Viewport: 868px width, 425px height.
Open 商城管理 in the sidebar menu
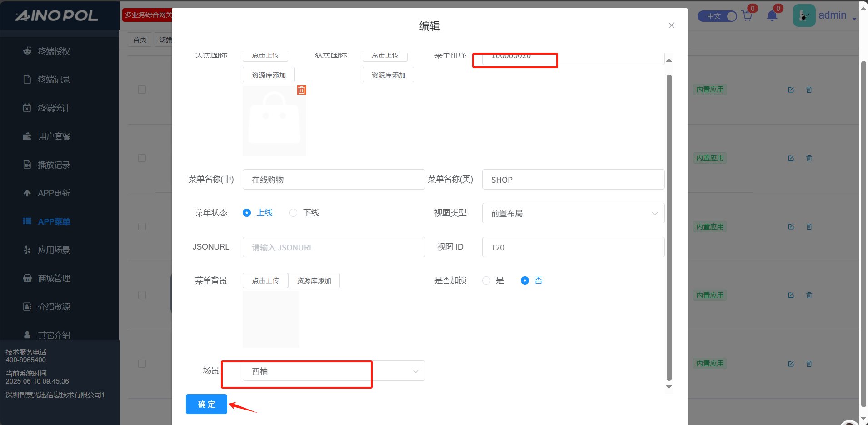[x=54, y=278]
